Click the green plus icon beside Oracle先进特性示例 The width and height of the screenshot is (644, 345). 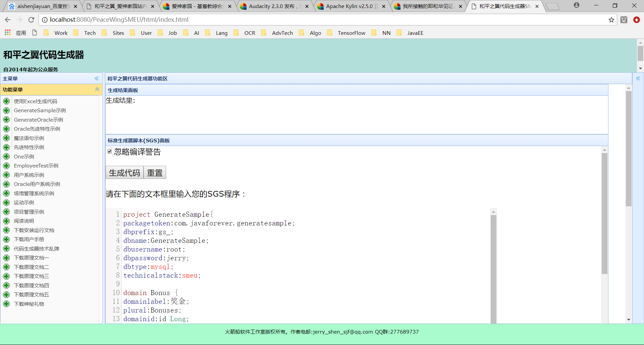point(6,129)
